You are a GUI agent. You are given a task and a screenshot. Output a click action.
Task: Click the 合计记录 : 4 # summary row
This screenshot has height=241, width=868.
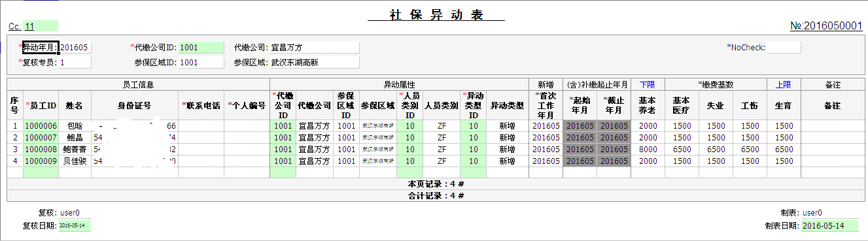435,195
